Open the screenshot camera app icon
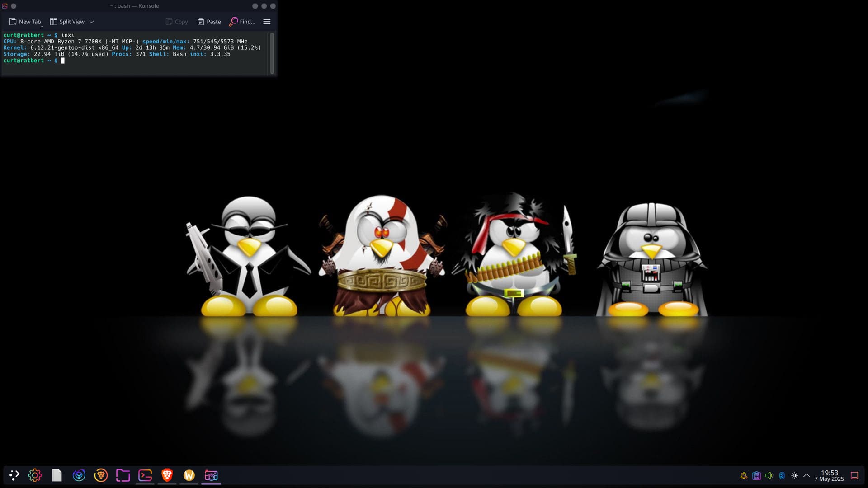 [x=211, y=475]
